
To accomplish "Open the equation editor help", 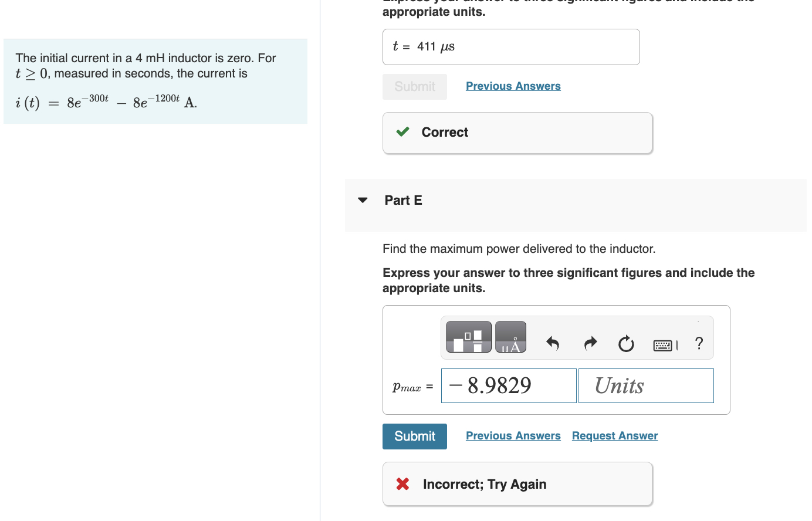I will tap(699, 344).
